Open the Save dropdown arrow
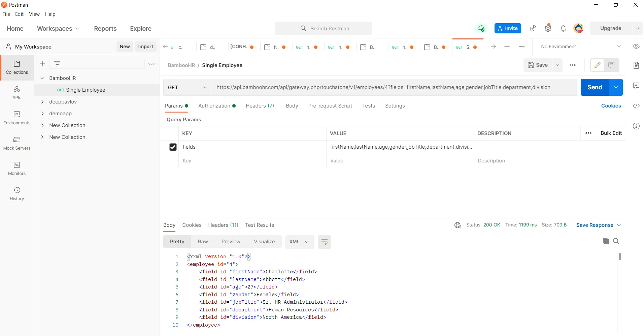This screenshot has width=644, height=336. [x=557, y=65]
